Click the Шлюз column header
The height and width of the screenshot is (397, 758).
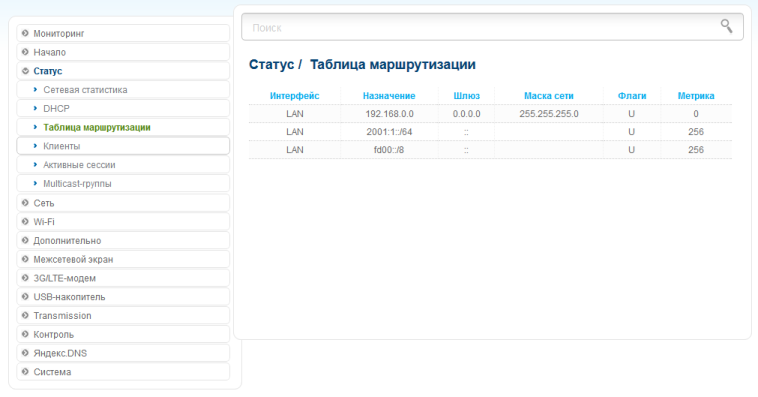click(466, 96)
